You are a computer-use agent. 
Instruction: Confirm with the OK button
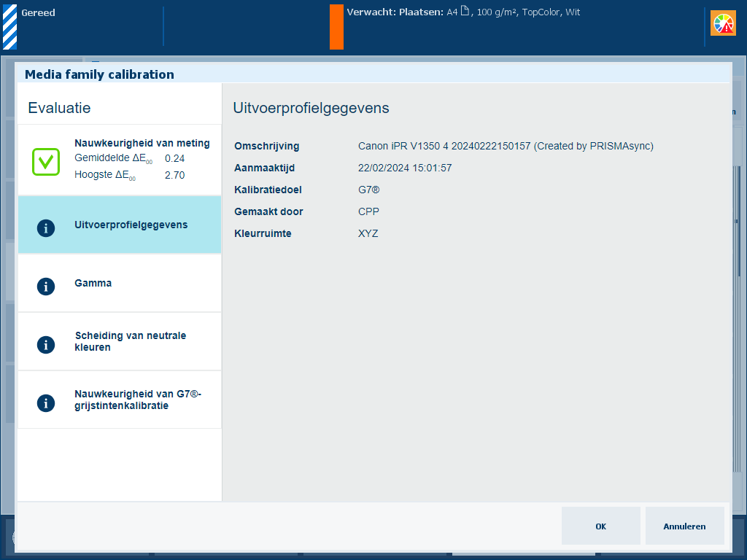[601, 526]
